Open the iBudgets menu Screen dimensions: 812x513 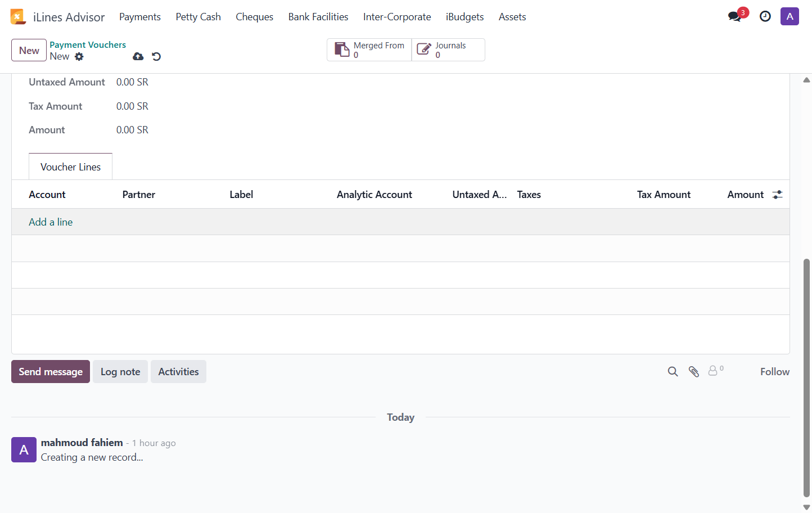(x=465, y=17)
